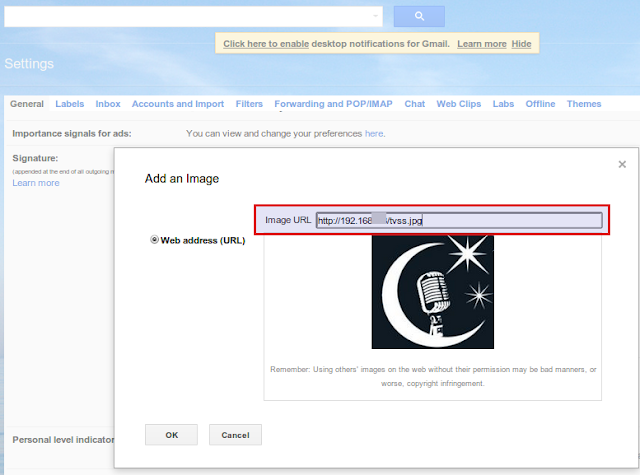This screenshot has width=640, height=475.
Task: Click the desktop notifications enable link
Action: click(x=266, y=44)
